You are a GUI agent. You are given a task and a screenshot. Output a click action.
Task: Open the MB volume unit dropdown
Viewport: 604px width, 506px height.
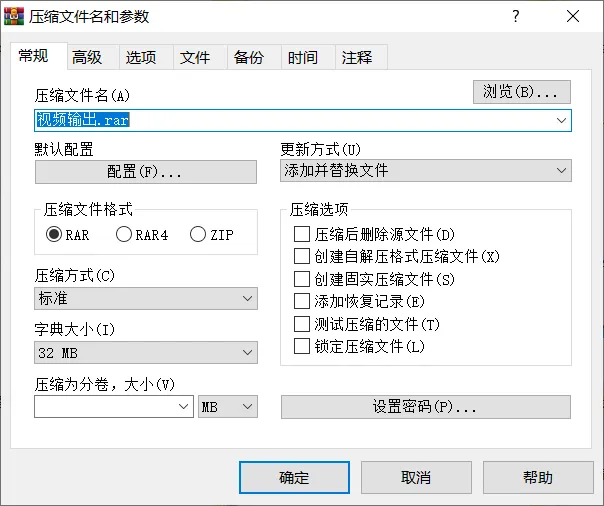tap(228, 407)
